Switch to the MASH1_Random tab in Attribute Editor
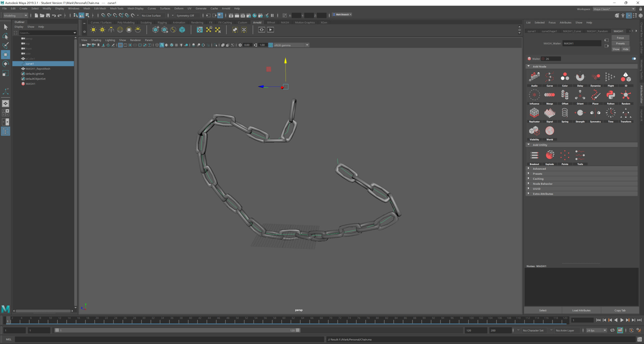 (597, 31)
